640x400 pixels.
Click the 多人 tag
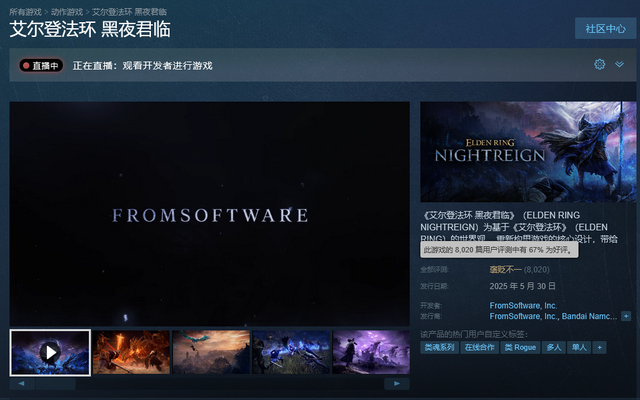(x=553, y=347)
